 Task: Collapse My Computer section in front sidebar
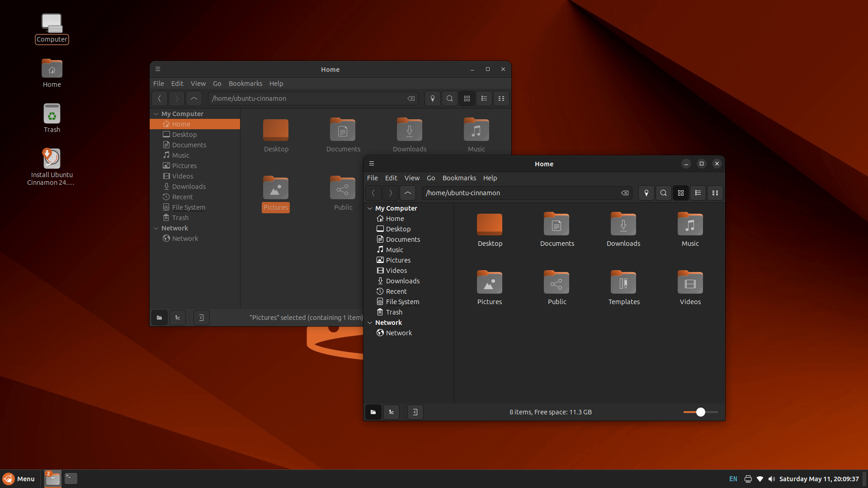370,208
